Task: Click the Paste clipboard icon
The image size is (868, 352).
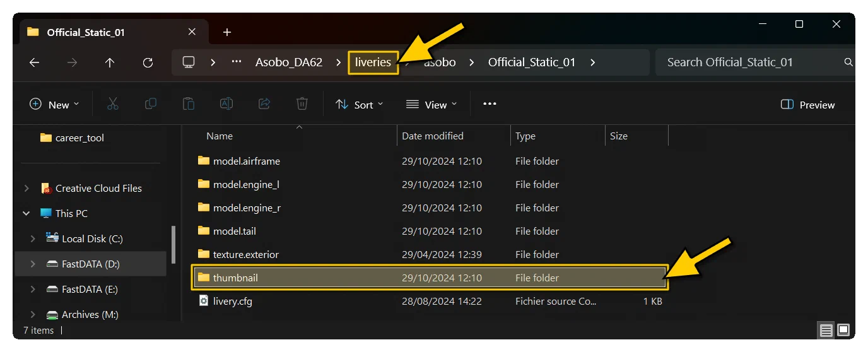Action: point(189,104)
